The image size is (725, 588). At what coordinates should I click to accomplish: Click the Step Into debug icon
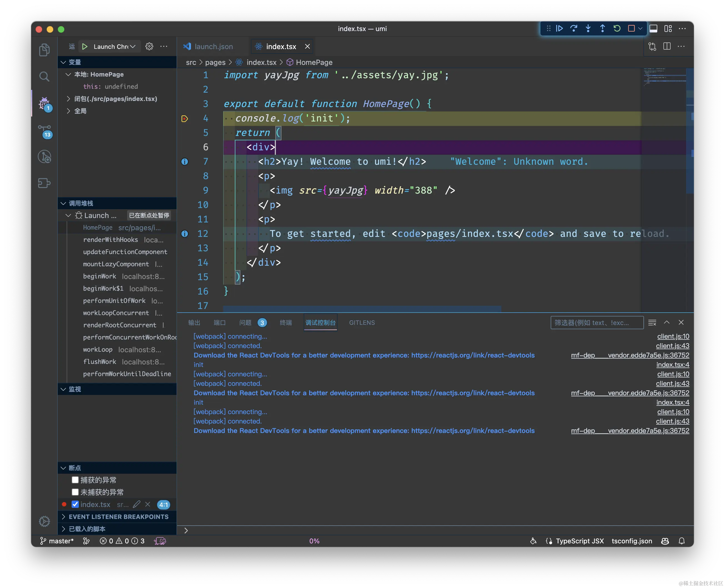tap(588, 29)
